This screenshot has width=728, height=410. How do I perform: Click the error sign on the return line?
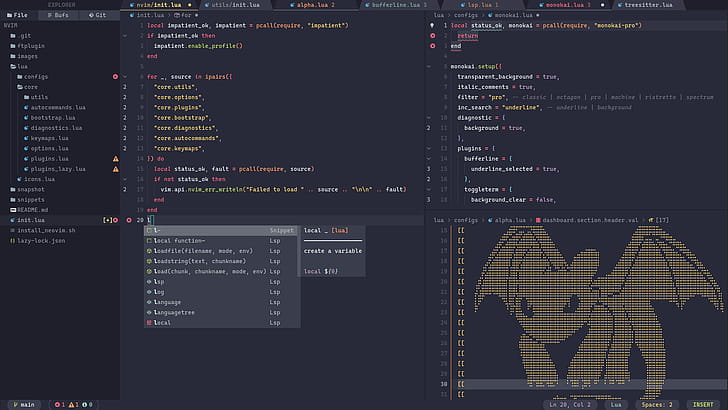[431, 35]
